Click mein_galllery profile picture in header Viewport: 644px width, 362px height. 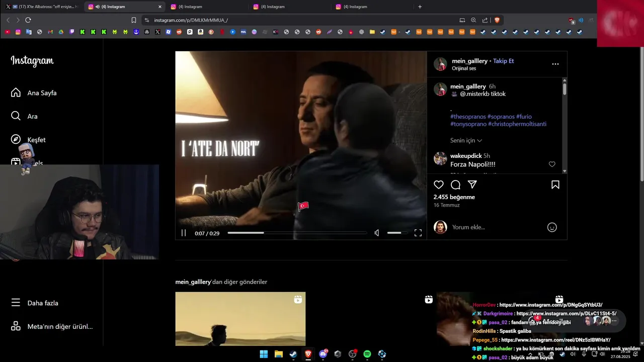point(440,64)
